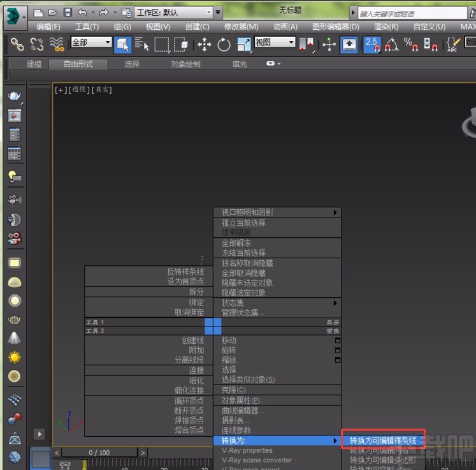Open the scale transform settings box
This screenshot has height=470, width=476.
coord(337,360)
